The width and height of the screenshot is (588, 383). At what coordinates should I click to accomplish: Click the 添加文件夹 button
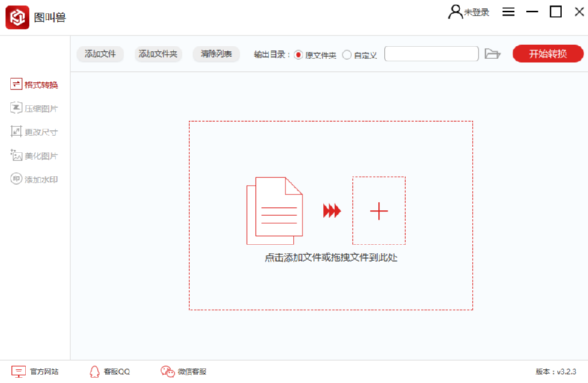158,54
